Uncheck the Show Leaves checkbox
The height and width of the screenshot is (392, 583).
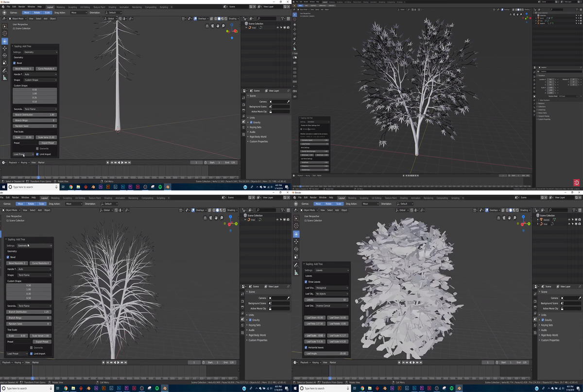[306, 282]
